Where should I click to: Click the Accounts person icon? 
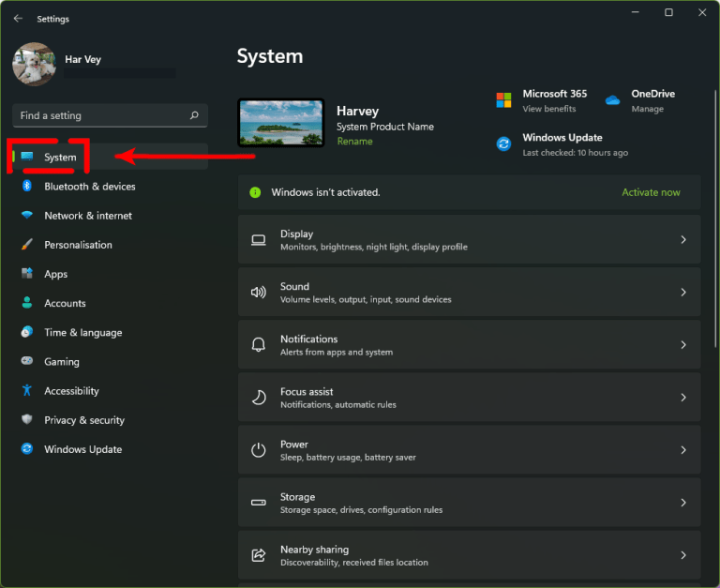27,303
